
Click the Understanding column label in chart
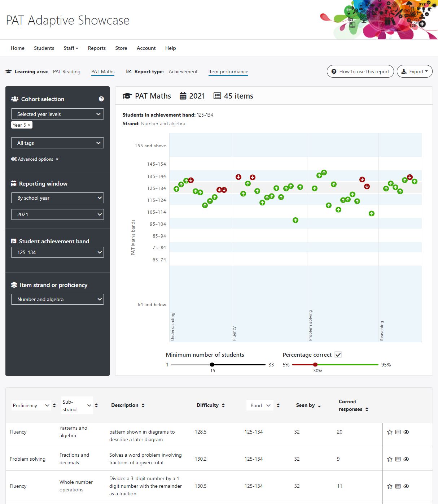[x=172, y=327]
